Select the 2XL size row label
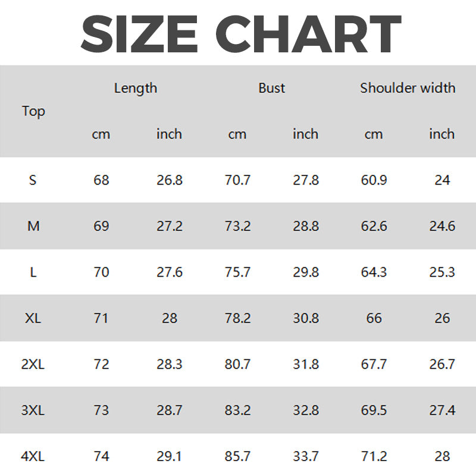476x476 pixels. (x=33, y=364)
